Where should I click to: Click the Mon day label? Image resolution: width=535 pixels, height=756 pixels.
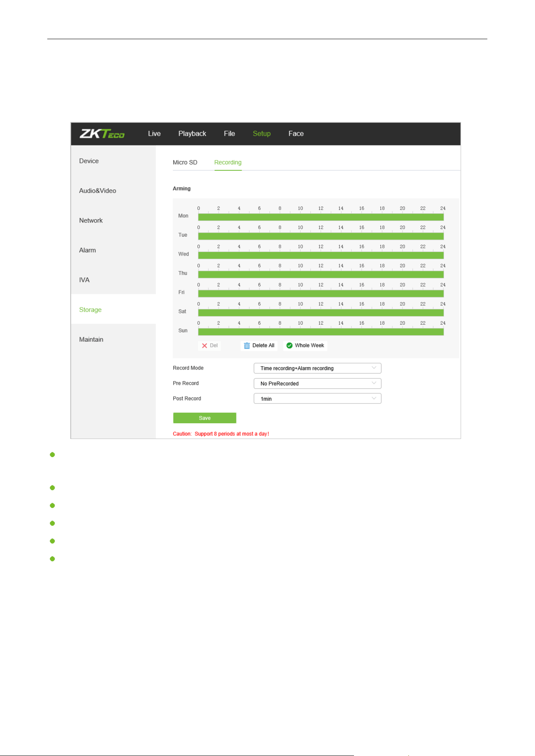183,216
